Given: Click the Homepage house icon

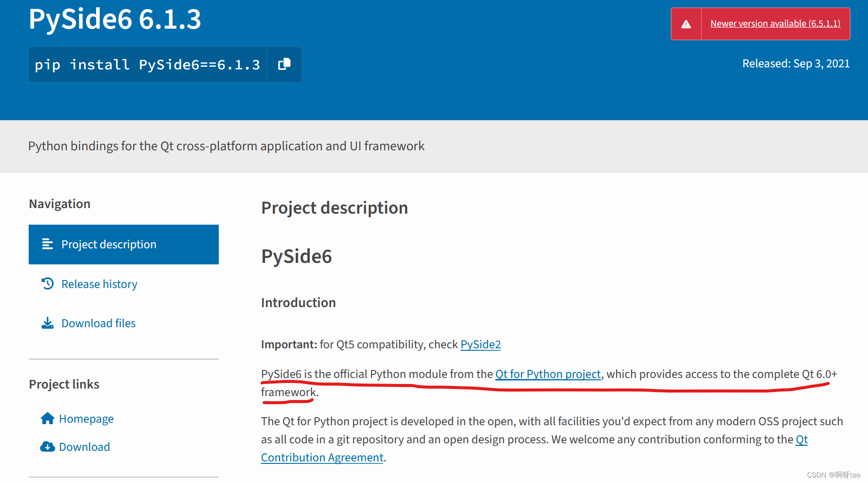Looking at the screenshot, I should tap(47, 418).
